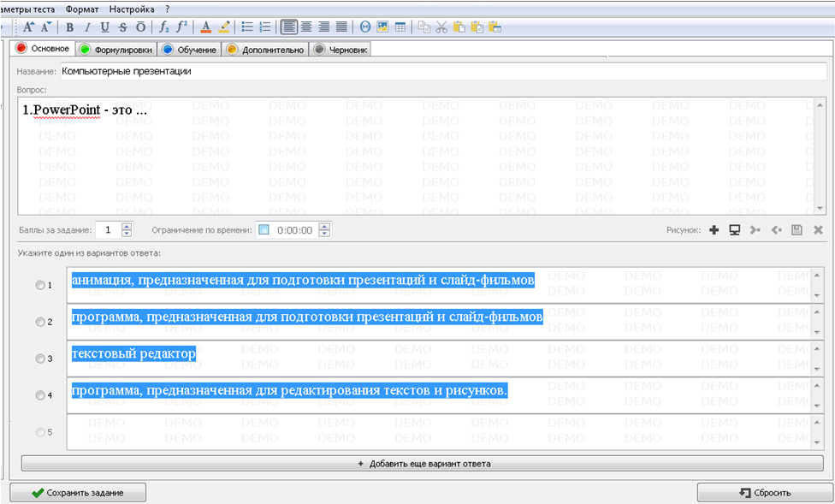
Task: Select answer radio button 2
Action: pos(40,322)
